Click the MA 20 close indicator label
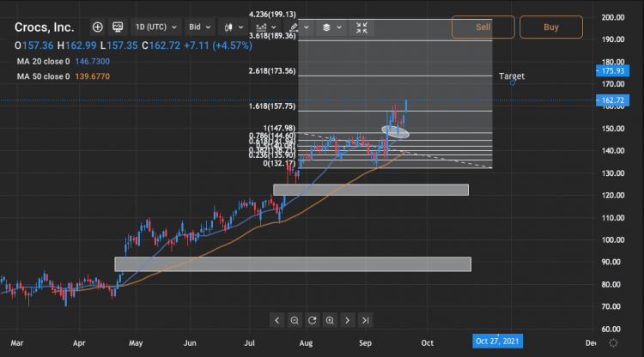 click(43, 62)
